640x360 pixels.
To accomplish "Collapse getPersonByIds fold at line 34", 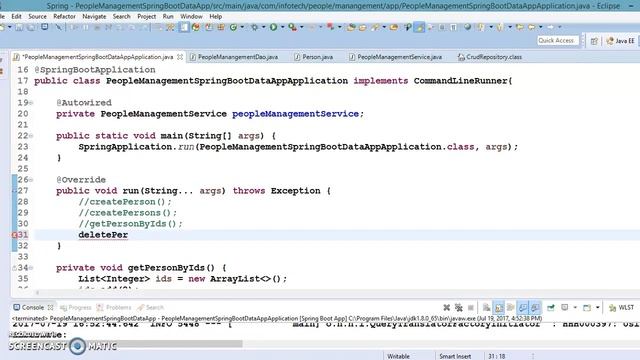I will pyautogui.click(x=31, y=268).
